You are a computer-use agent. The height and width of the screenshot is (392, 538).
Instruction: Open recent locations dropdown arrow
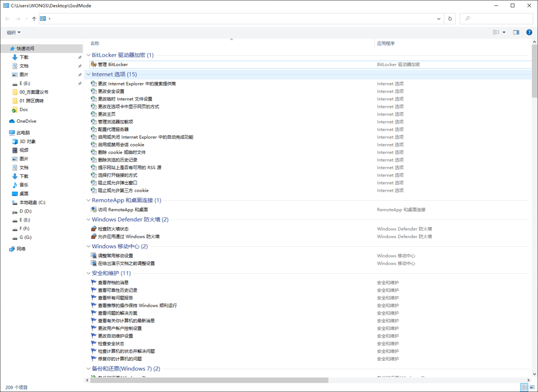click(x=26, y=19)
